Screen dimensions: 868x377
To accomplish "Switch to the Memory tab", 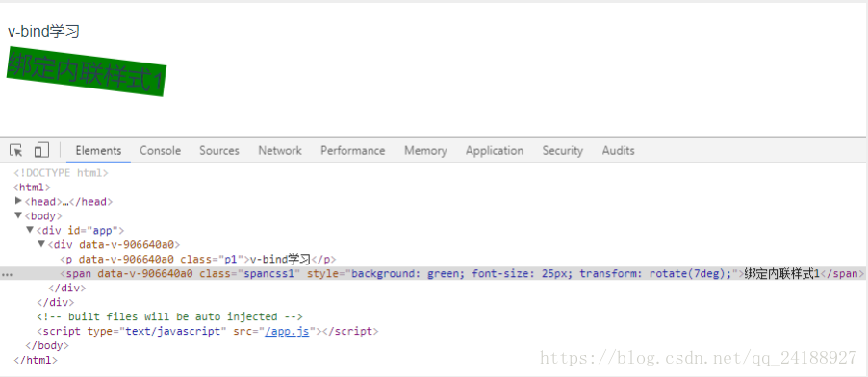I will [x=425, y=151].
